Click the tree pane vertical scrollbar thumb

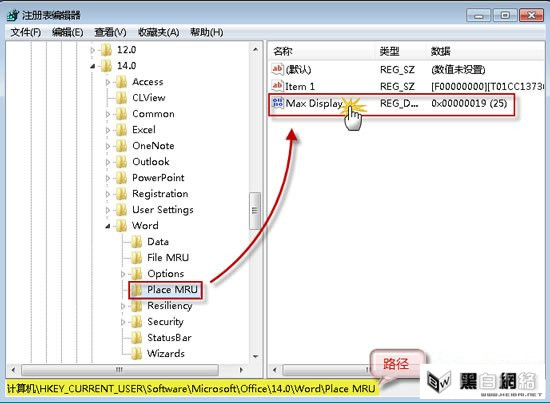click(x=255, y=210)
